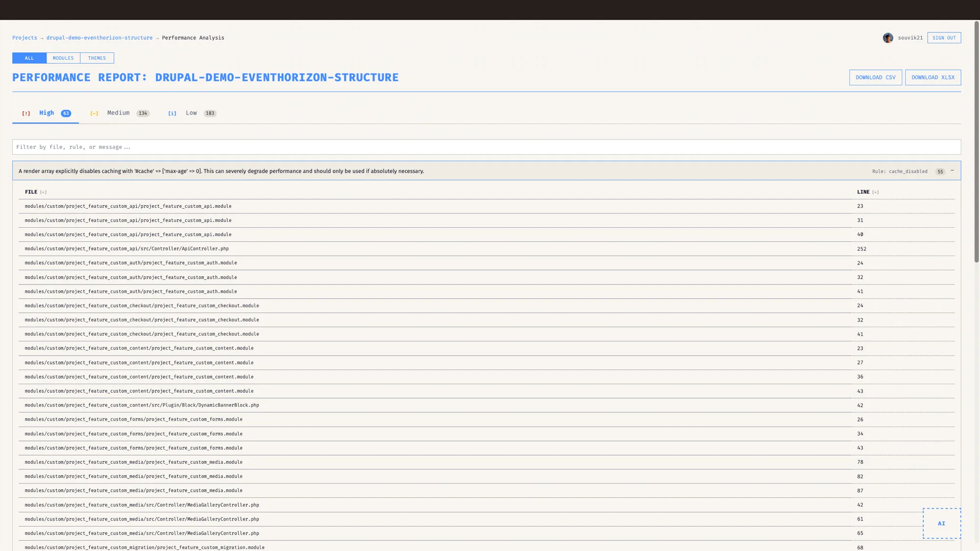The height and width of the screenshot is (551, 980).
Task: Select custom_content.module row at line 36
Action: pyautogui.click(x=487, y=377)
